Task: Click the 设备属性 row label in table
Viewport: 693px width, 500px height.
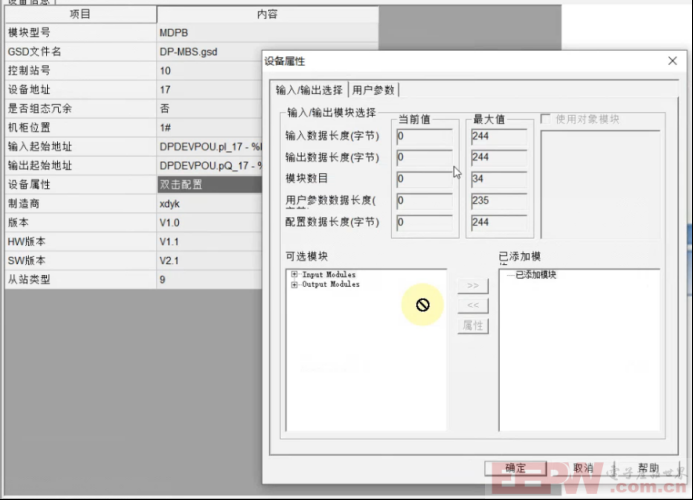Action: pos(80,184)
